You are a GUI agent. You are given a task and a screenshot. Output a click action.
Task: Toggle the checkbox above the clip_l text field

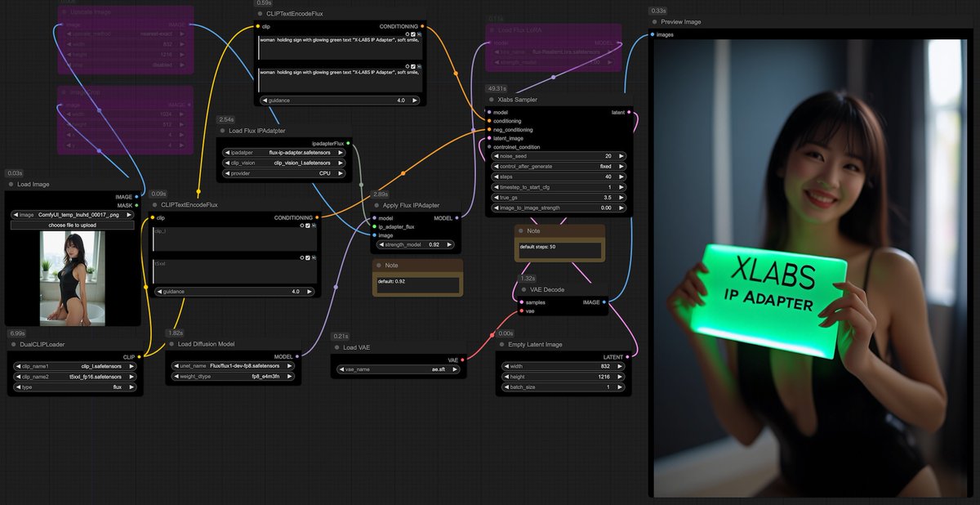click(308, 225)
